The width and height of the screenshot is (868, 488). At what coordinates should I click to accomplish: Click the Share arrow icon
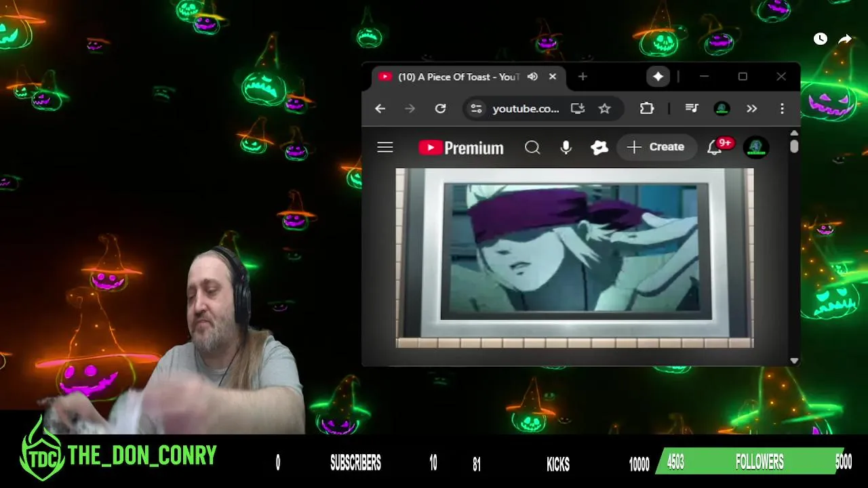pos(844,39)
